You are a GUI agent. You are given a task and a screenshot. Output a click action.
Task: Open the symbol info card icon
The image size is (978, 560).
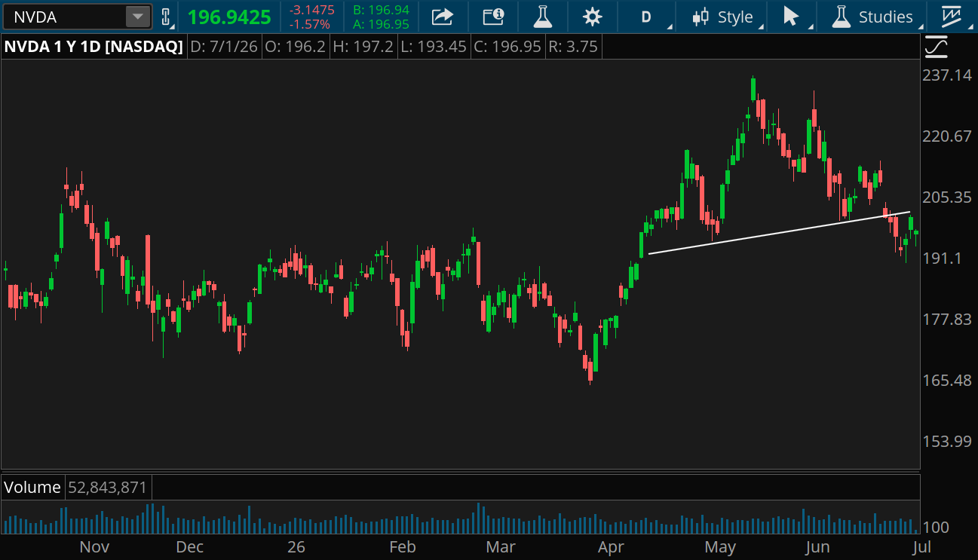pos(493,17)
